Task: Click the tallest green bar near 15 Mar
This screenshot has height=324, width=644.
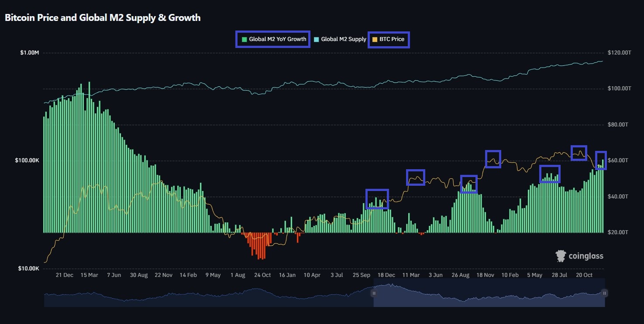Action: click(89, 87)
